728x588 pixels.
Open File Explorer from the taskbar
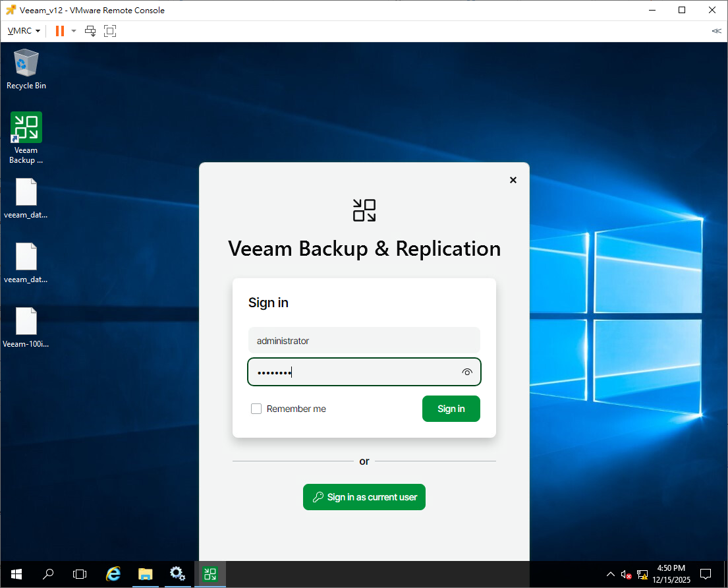coord(146,575)
